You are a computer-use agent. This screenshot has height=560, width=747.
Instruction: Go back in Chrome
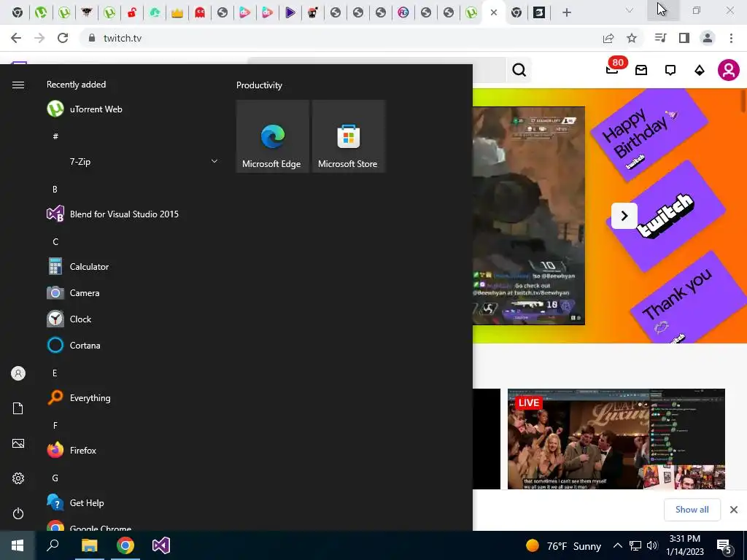click(16, 38)
